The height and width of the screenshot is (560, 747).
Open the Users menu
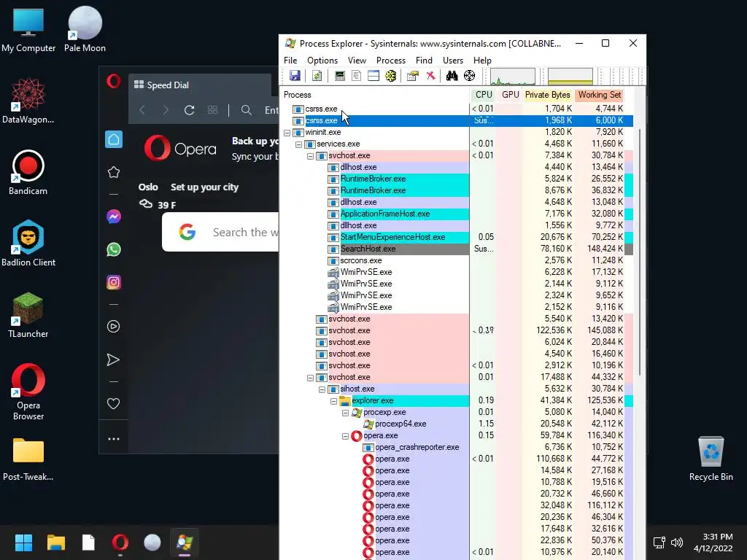[x=452, y=61]
